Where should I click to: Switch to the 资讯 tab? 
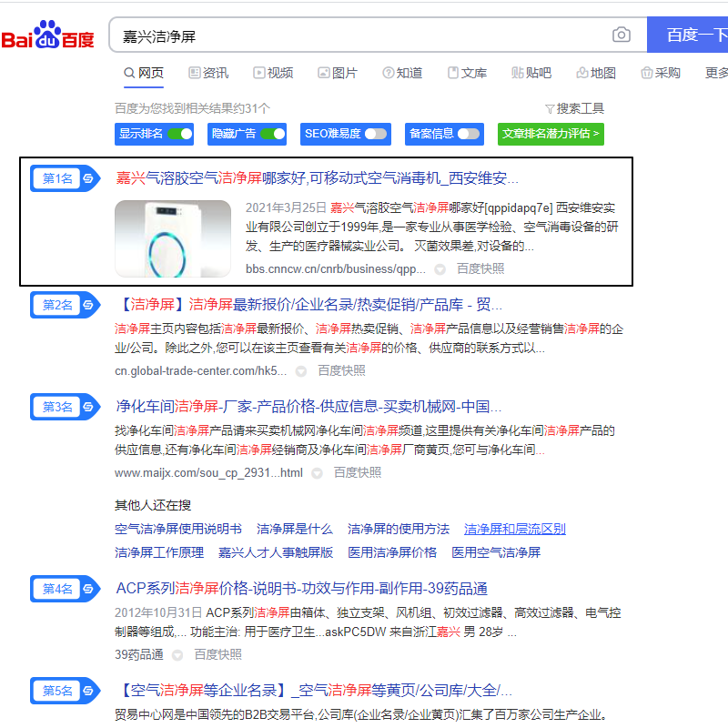[208, 73]
